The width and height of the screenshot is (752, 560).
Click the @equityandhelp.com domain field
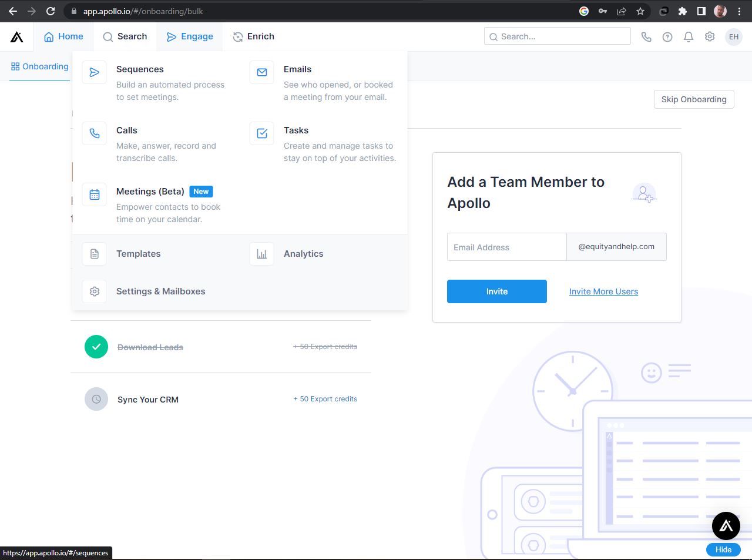coord(617,247)
